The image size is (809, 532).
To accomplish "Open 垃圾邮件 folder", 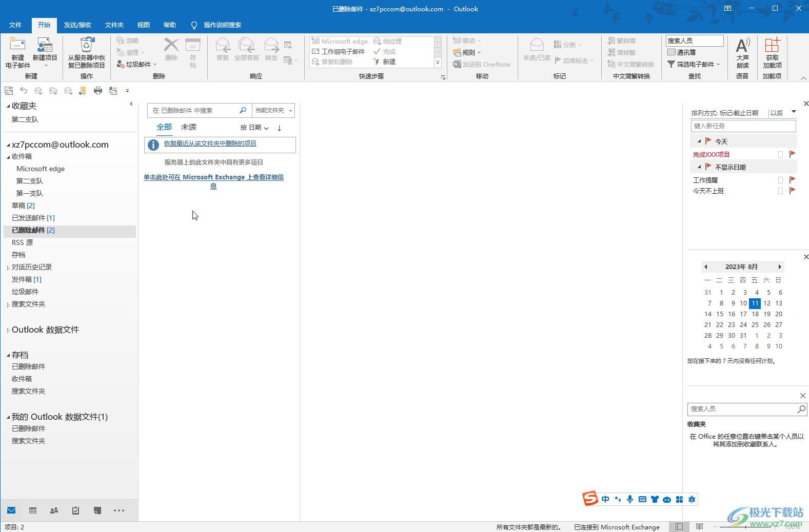I will click(x=25, y=292).
